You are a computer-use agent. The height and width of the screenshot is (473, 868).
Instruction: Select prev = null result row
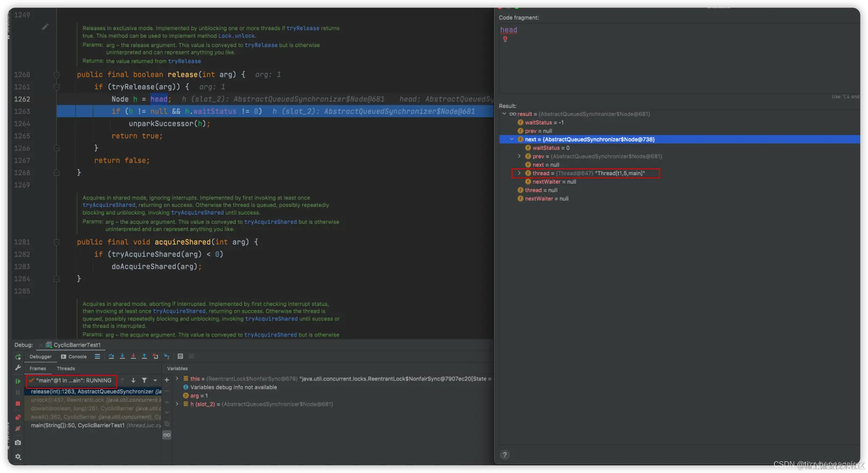pos(679,131)
